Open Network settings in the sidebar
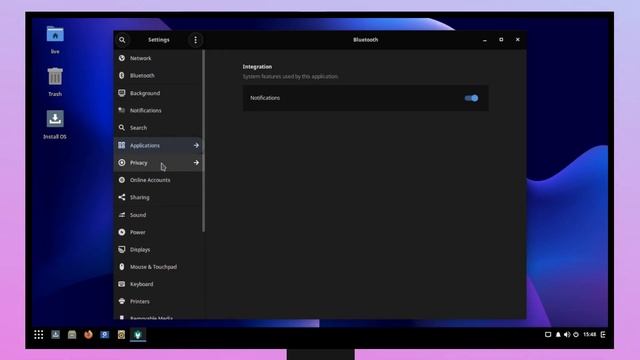640x360 pixels. (158, 58)
